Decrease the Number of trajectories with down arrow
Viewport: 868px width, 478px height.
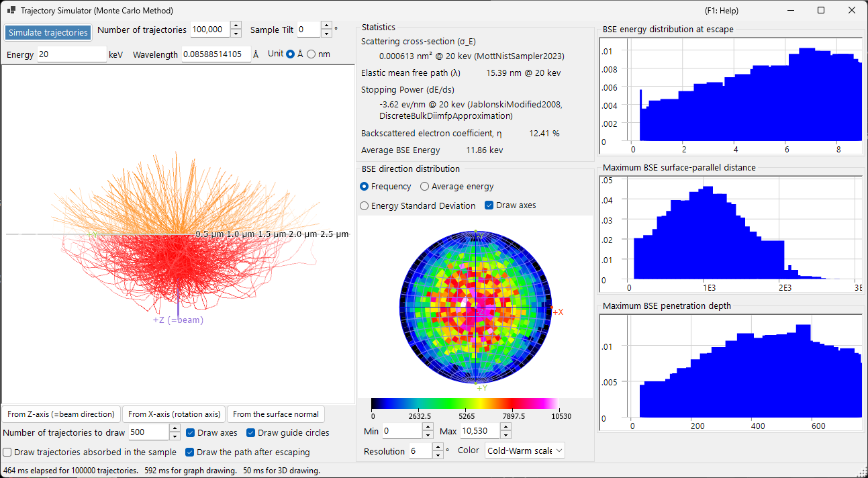[x=236, y=34]
